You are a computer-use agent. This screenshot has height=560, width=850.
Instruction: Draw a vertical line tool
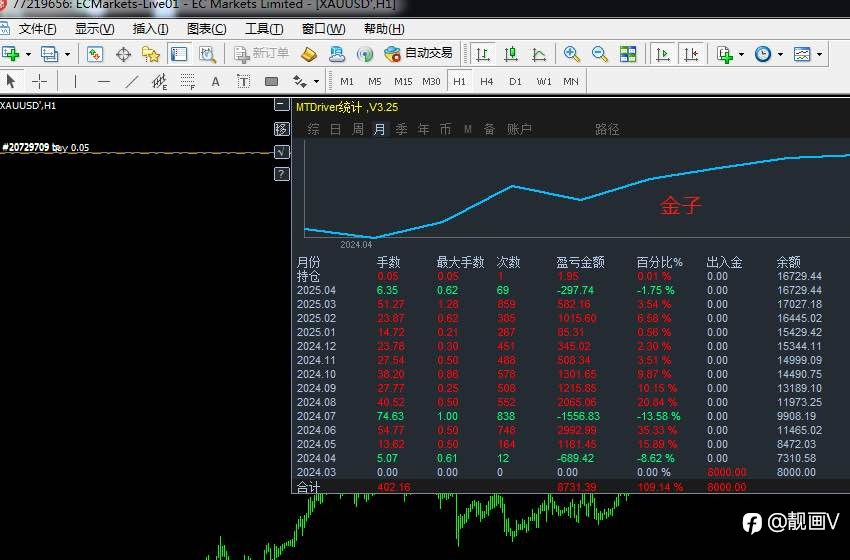point(75,81)
